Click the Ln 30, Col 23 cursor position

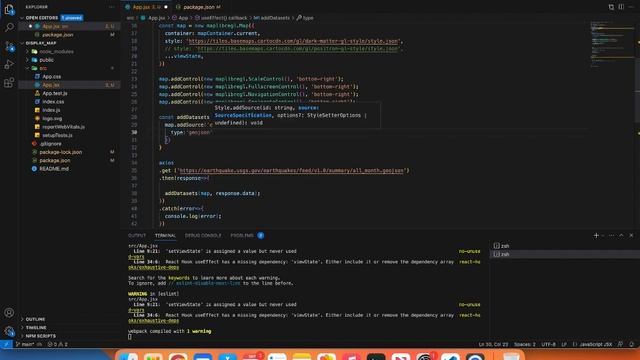(493, 344)
